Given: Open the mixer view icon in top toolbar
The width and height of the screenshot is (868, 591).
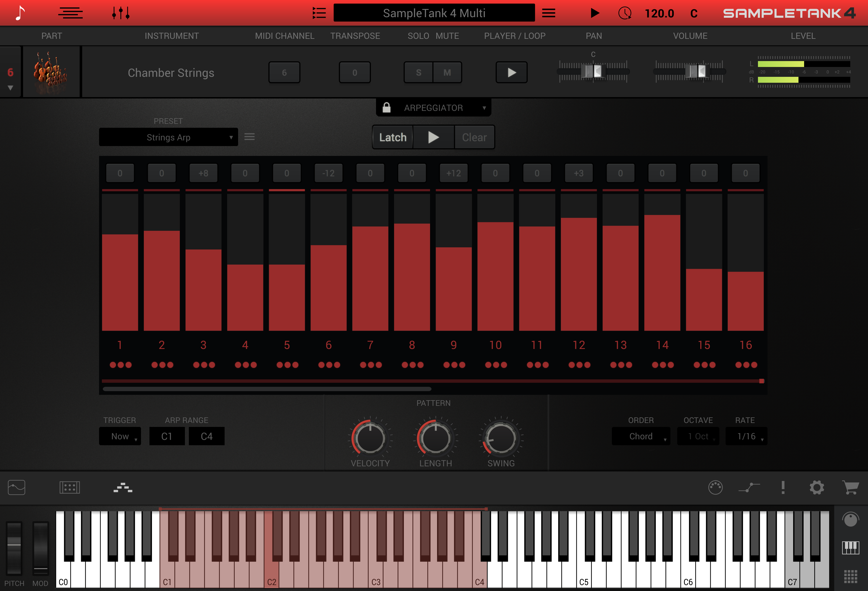Looking at the screenshot, I should click(x=120, y=13).
